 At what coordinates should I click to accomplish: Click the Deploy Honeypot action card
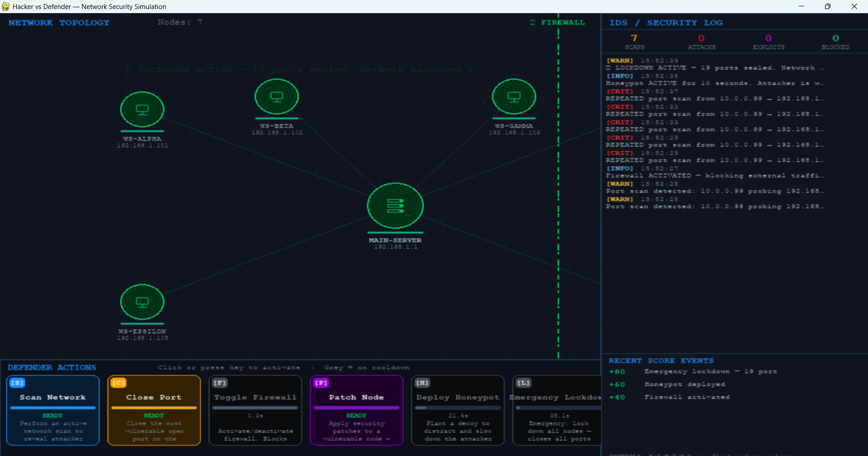click(458, 410)
